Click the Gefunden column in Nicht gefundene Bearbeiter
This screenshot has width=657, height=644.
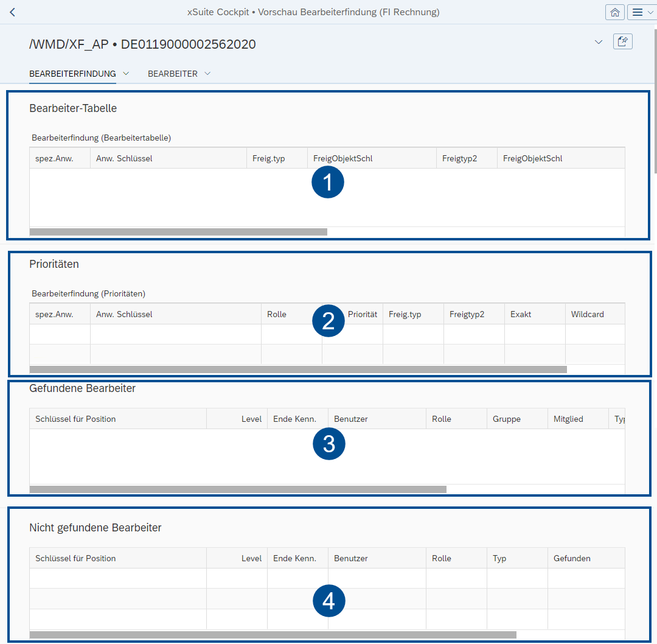(x=572, y=558)
